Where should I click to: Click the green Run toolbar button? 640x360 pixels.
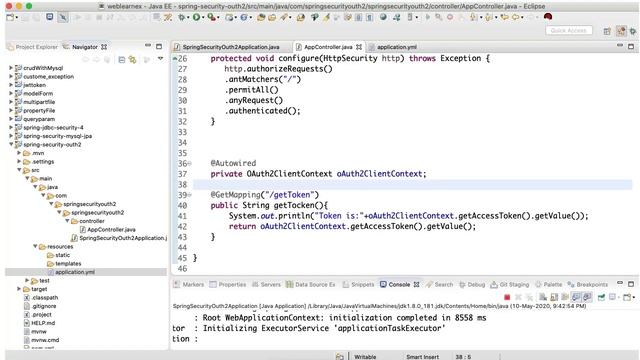pos(196,17)
